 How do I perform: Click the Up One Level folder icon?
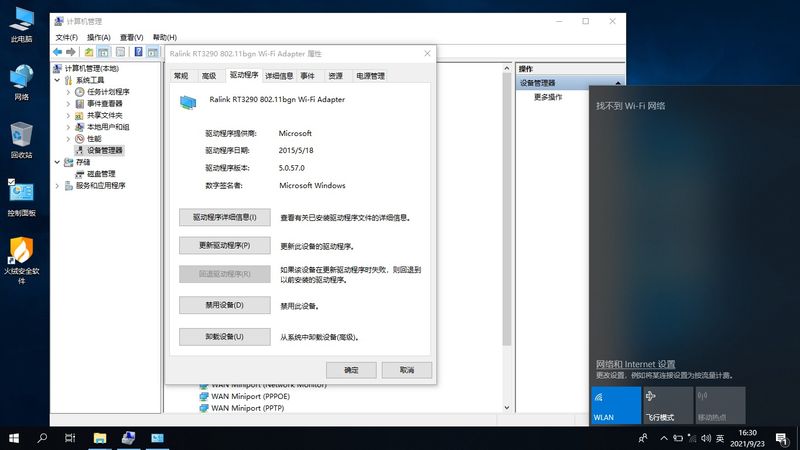click(x=89, y=52)
